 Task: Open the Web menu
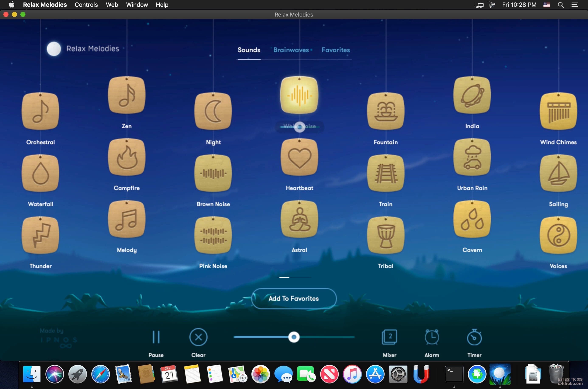click(112, 5)
